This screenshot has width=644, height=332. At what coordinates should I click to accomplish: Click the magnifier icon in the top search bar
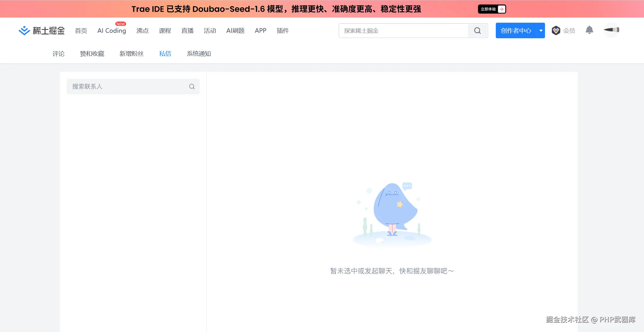click(477, 30)
